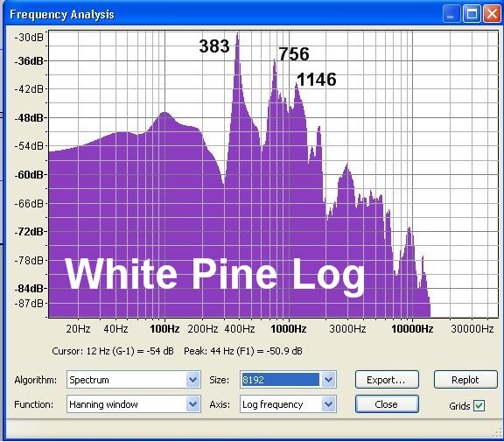Minimize the Frequency Analysis window

[451, 14]
